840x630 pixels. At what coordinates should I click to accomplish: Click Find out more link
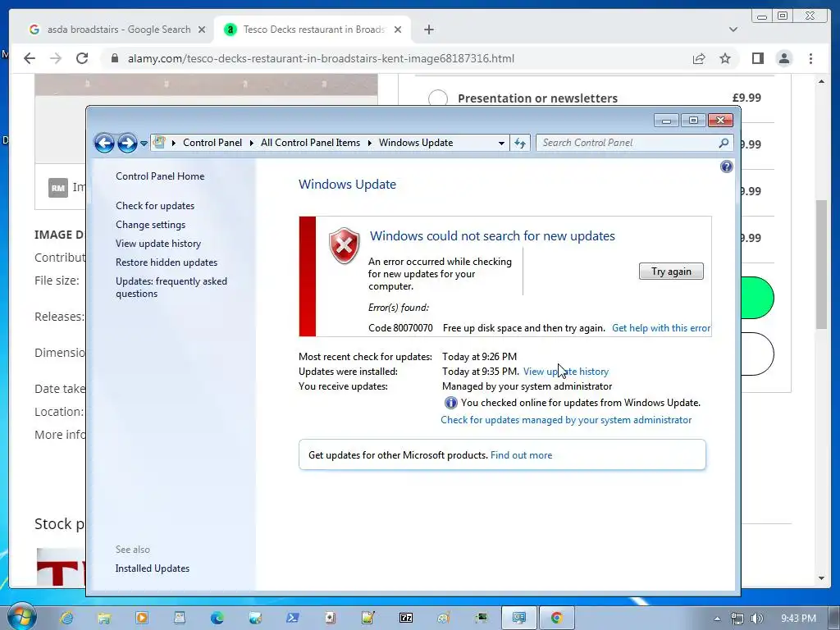tap(521, 455)
